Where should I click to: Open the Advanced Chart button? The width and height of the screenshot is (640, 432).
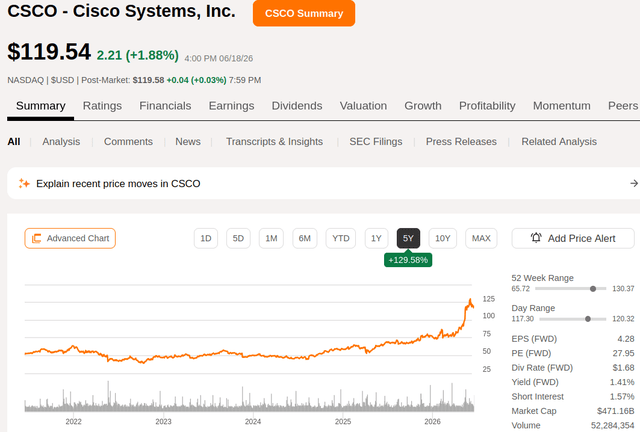point(70,238)
